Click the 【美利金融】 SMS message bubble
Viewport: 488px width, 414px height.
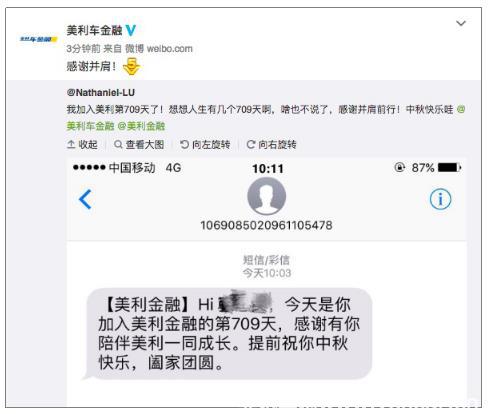tap(229, 334)
